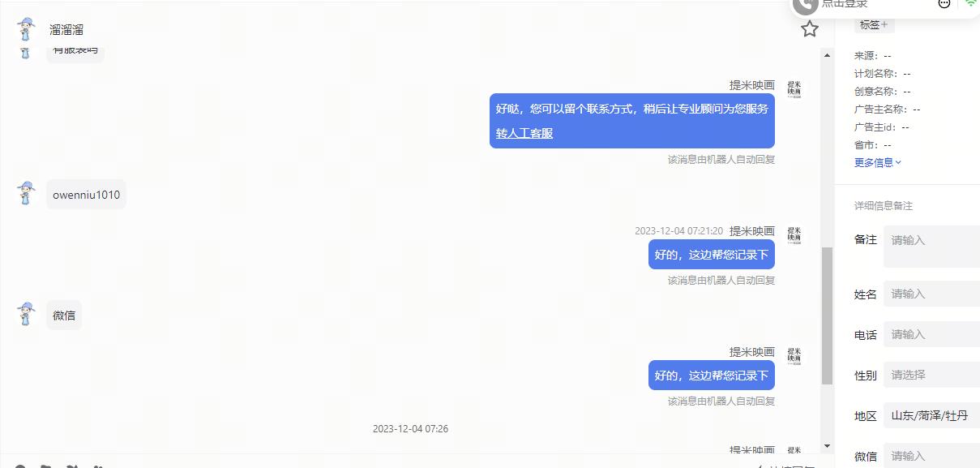Focus the 姓名 input field
The width and height of the screenshot is (980, 468).
pyautogui.click(x=931, y=294)
